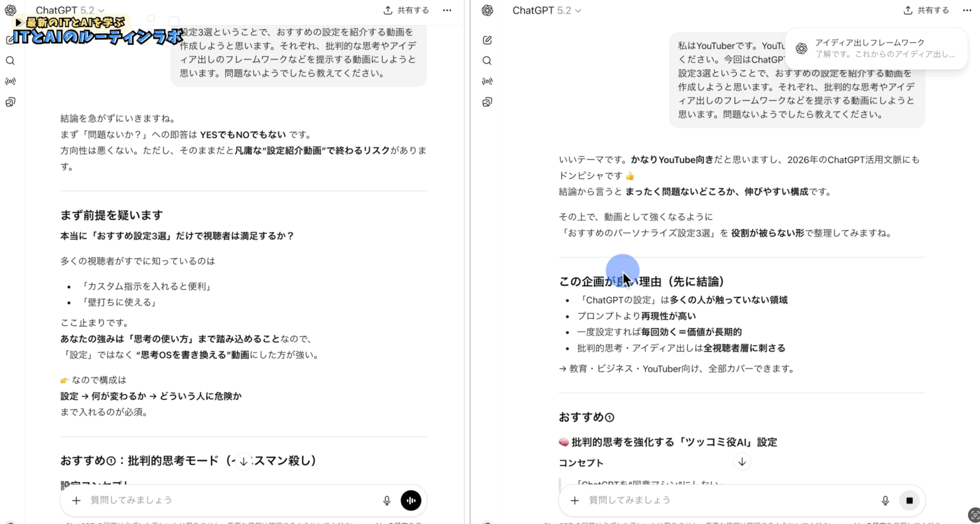Click the ChatGPT logo in the left sidebar
Screen dimensions: 980x524
pyautogui.click(x=10, y=10)
